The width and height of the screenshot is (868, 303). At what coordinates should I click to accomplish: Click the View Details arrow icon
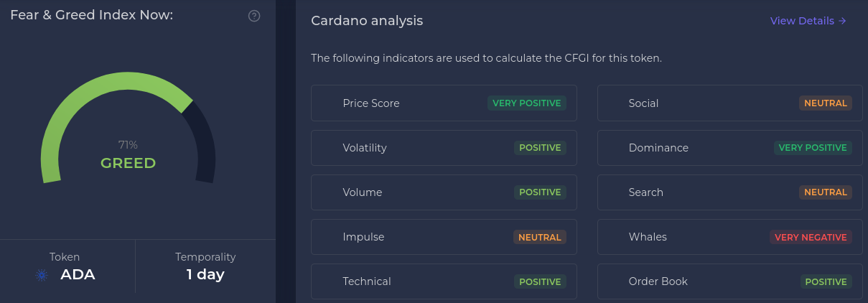tap(843, 21)
